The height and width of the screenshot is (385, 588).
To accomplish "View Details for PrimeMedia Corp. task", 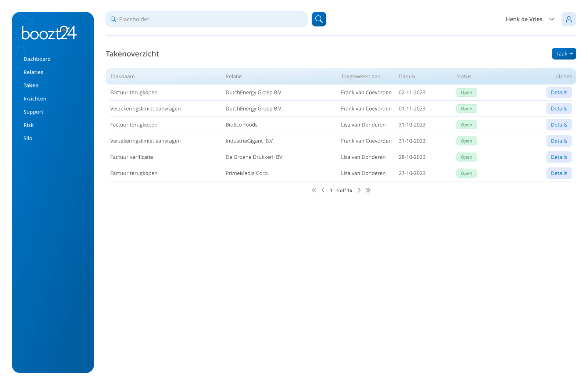I will [559, 173].
